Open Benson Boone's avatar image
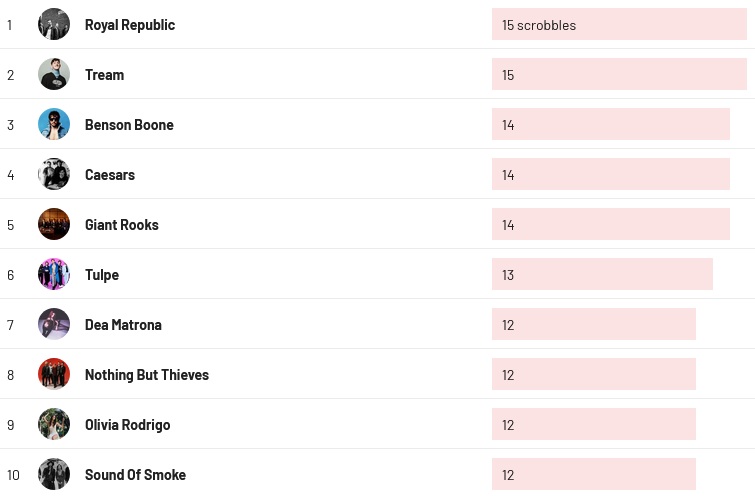Viewport: 755px width, 496px height. (x=54, y=124)
